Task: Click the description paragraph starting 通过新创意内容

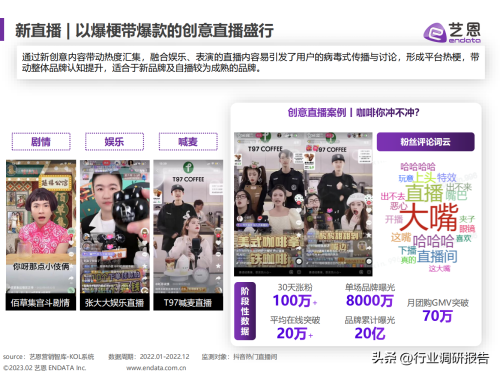Action: (x=250, y=63)
